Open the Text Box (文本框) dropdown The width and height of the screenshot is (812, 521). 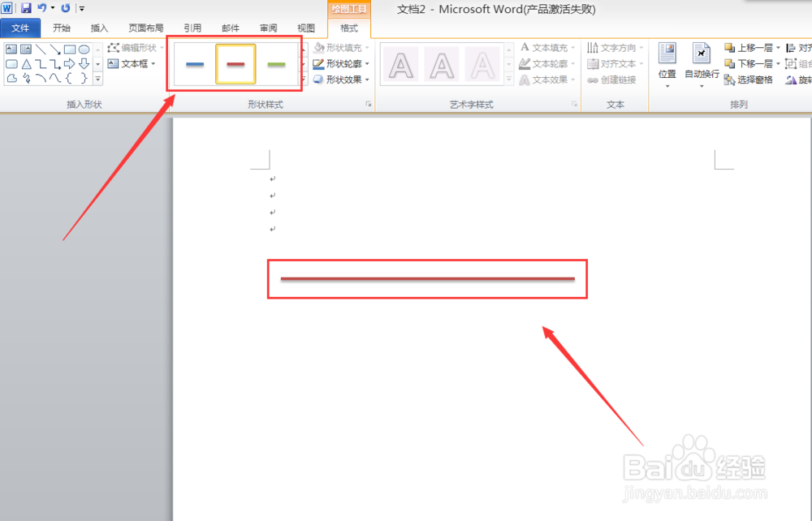[132, 63]
